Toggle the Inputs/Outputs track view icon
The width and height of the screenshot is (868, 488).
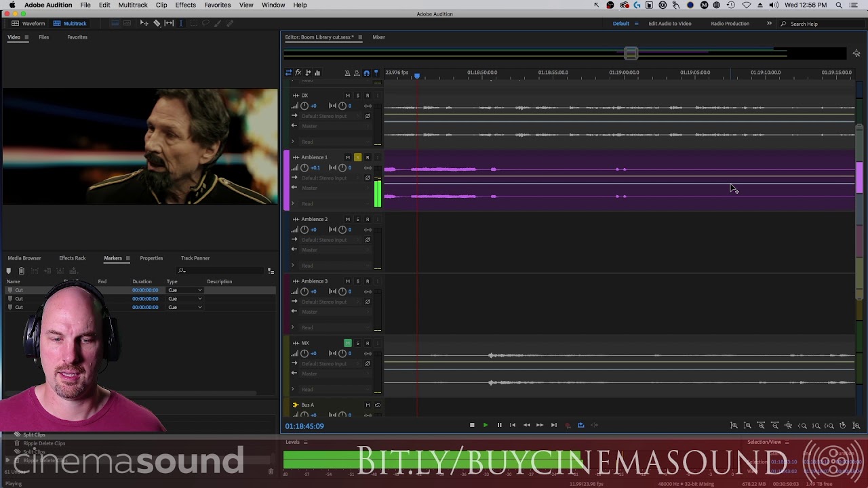(x=288, y=73)
